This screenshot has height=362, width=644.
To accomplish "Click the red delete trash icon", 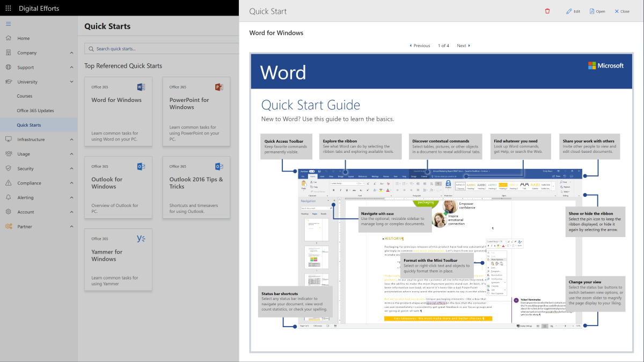I will tap(547, 11).
